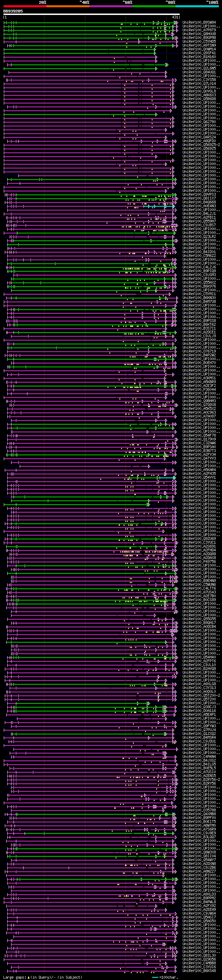Click the red 20% identity color segment
Screen dimensions: 222x980
(x=25, y=6)
